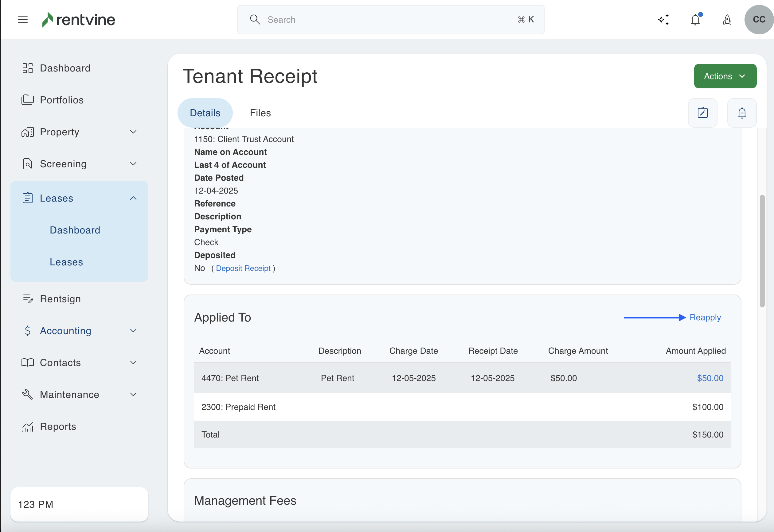Click the Reapply link
The height and width of the screenshot is (532, 774).
(x=705, y=317)
